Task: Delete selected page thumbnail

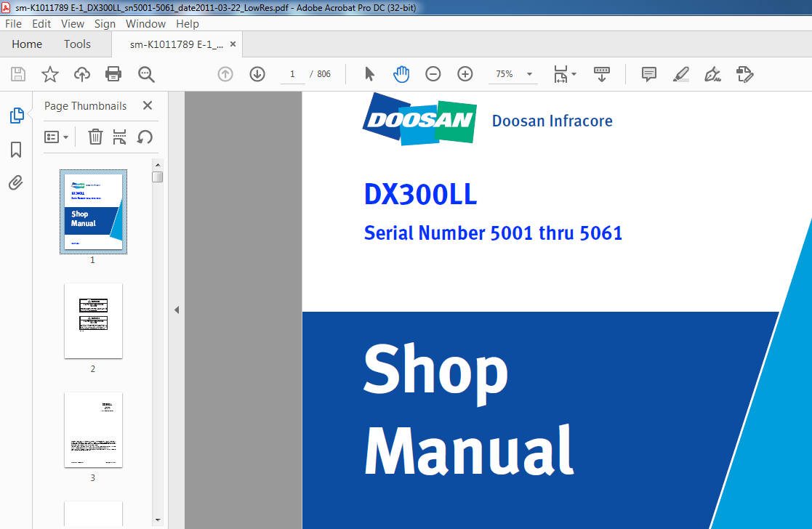Action: [x=95, y=137]
